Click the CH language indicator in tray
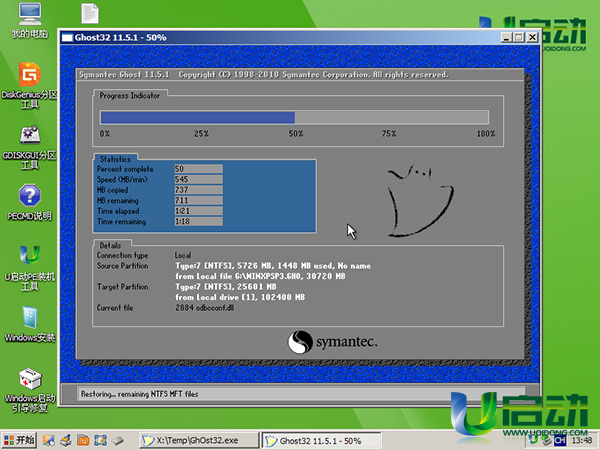Screen dimensions: 600x450 click(x=560, y=440)
